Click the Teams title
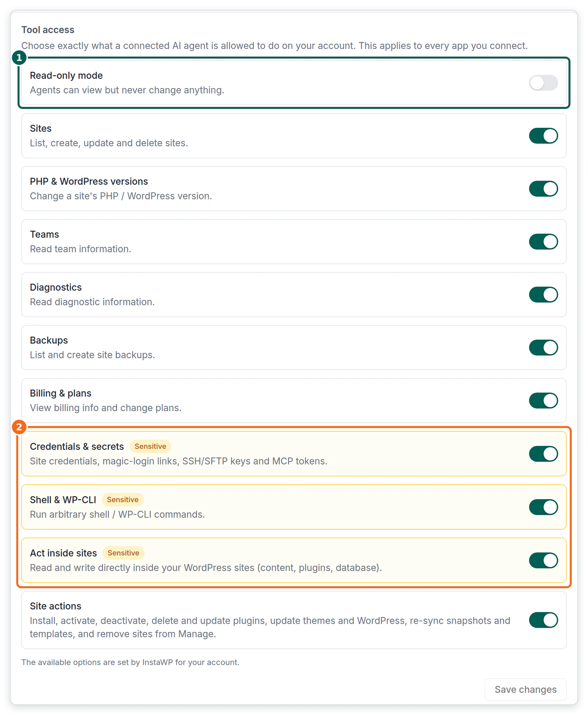Viewport: 588px width, 715px height. point(44,234)
